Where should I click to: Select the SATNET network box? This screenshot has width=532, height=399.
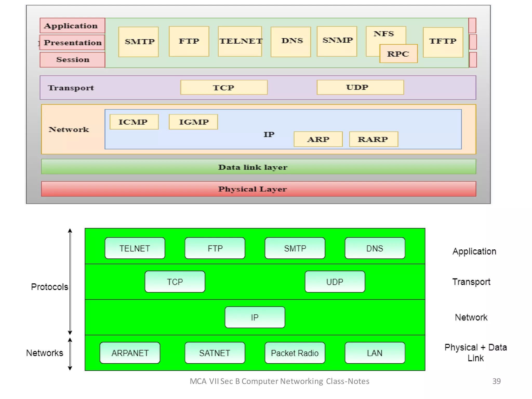tap(215, 353)
